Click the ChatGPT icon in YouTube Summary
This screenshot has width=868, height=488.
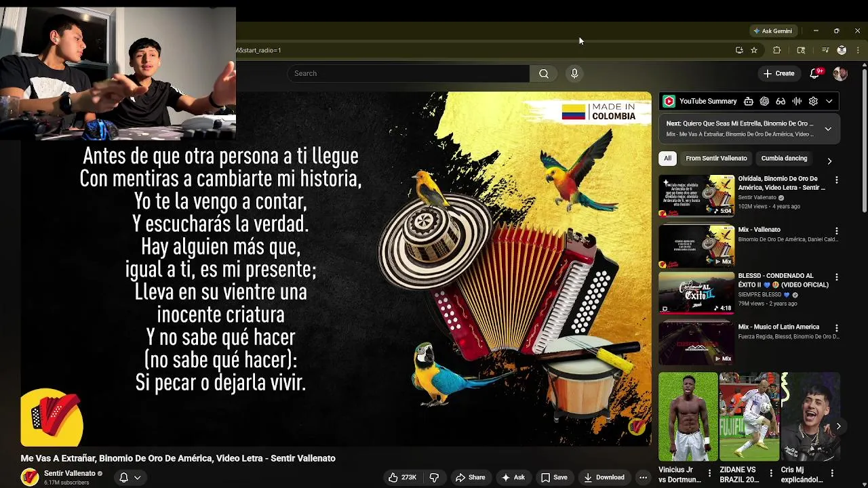pos(764,101)
